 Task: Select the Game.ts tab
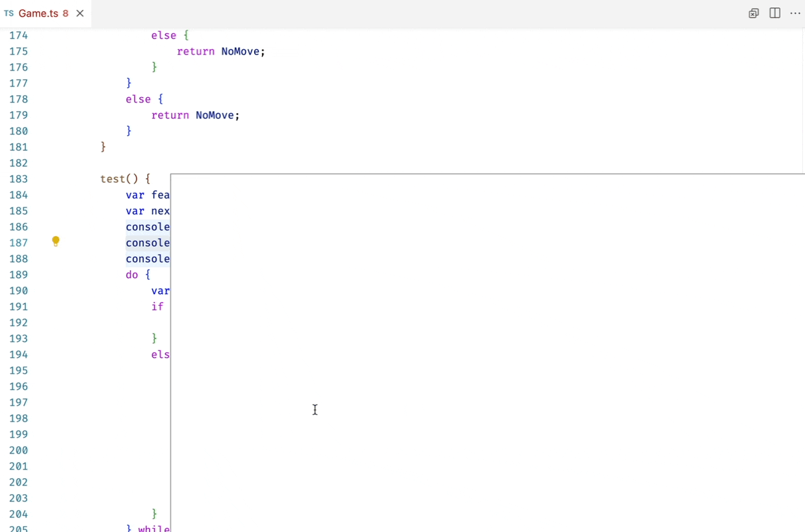pyautogui.click(x=39, y=13)
